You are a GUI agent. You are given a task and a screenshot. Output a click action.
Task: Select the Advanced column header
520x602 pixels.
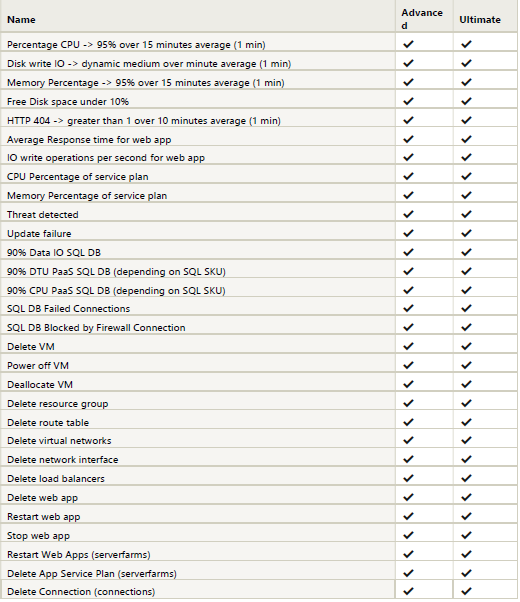point(422,19)
